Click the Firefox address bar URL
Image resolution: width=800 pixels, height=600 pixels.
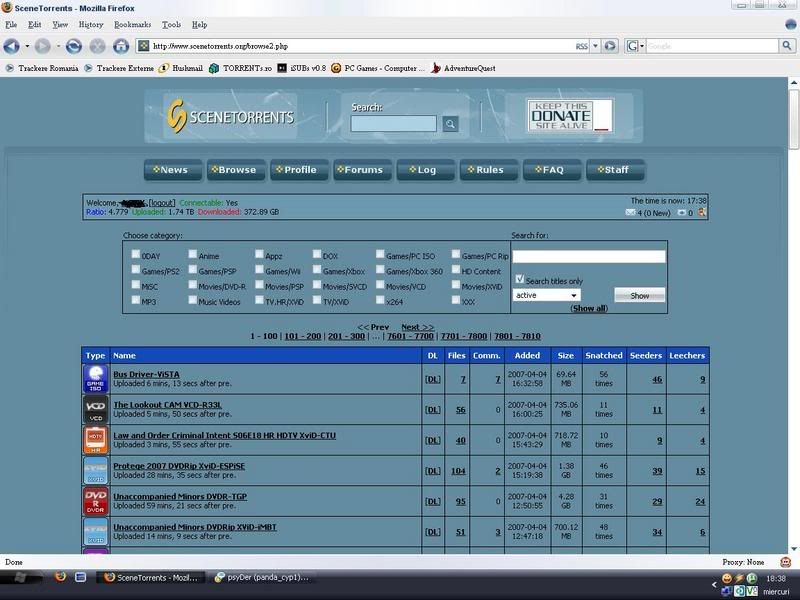220,46
